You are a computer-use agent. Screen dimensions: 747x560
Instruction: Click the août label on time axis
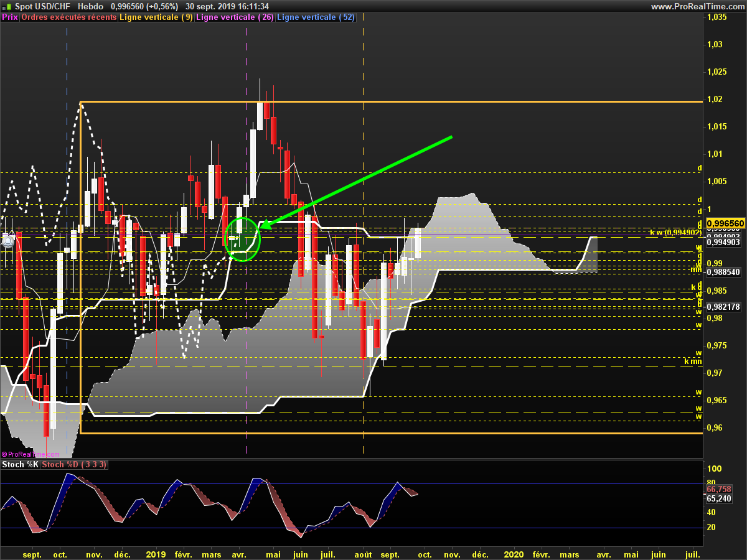point(363,554)
